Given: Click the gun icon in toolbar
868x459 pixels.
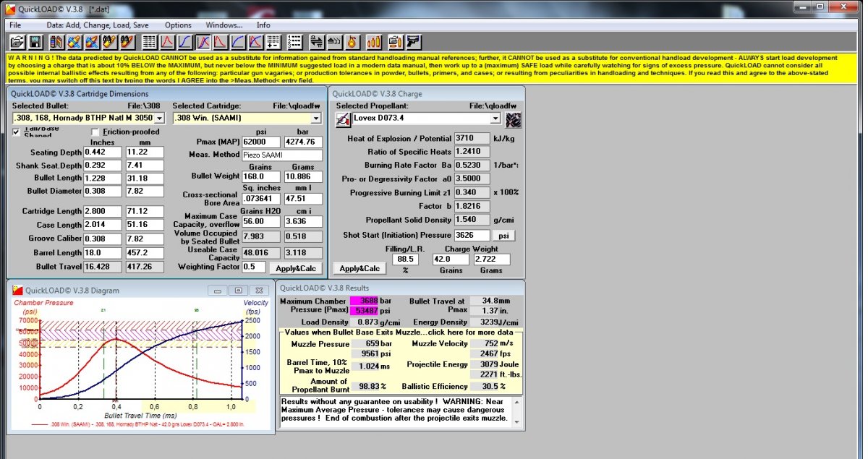Looking at the screenshot, I should pyautogui.click(x=414, y=42).
